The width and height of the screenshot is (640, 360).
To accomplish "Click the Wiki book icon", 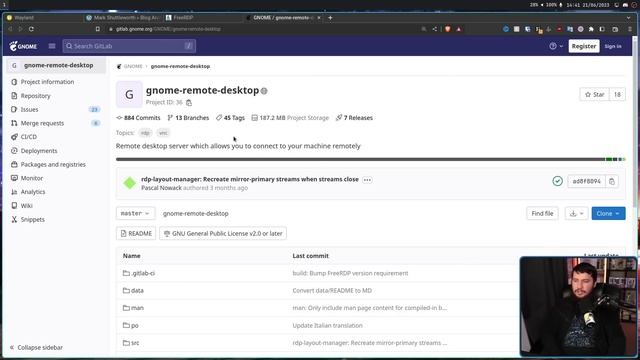I will coord(14,205).
